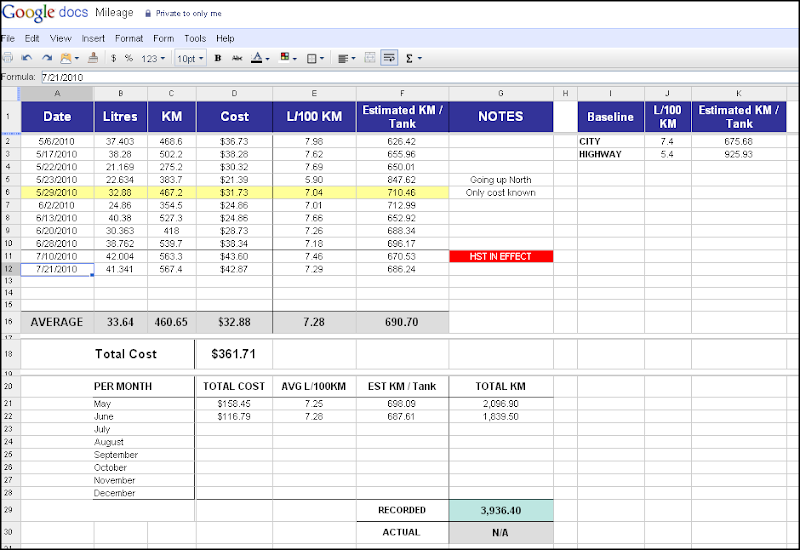Open the borders dropdown

[x=315, y=59]
